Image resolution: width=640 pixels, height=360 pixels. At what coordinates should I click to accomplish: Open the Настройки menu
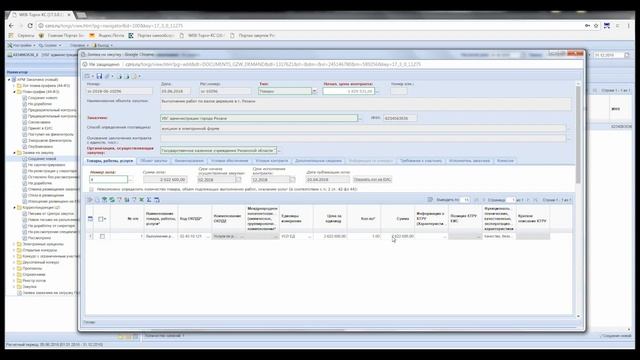(21, 45)
